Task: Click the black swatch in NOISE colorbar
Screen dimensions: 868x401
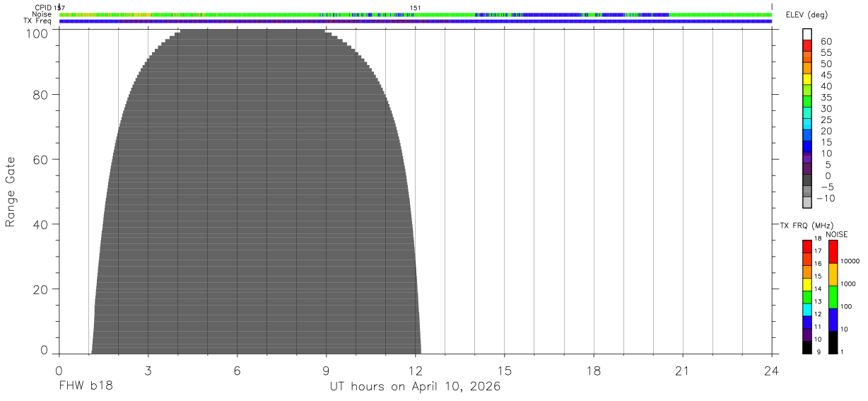Action: 833,342
